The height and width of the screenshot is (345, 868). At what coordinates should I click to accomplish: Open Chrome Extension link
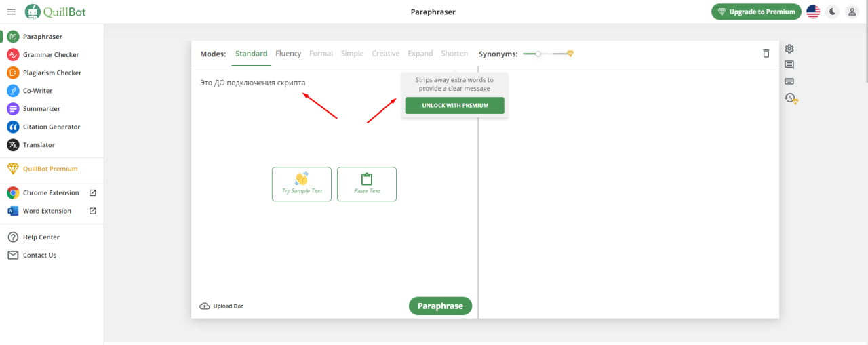click(51, 193)
